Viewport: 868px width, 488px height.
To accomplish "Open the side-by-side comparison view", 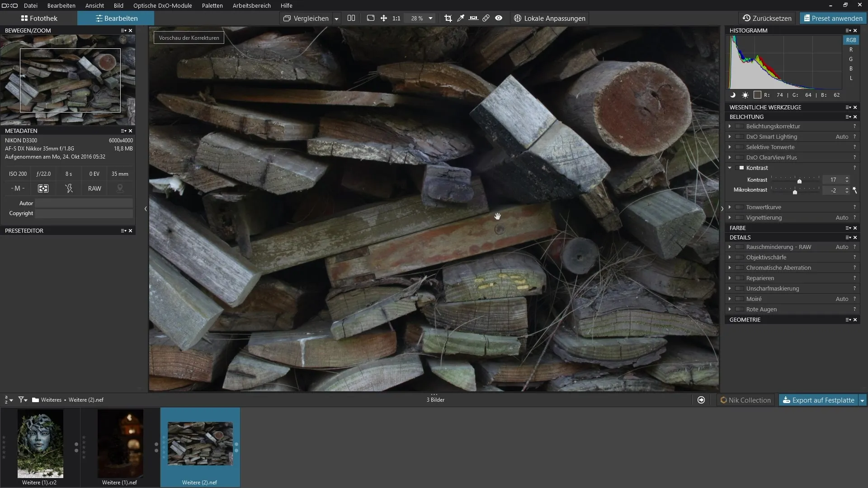I will pos(351,18).
